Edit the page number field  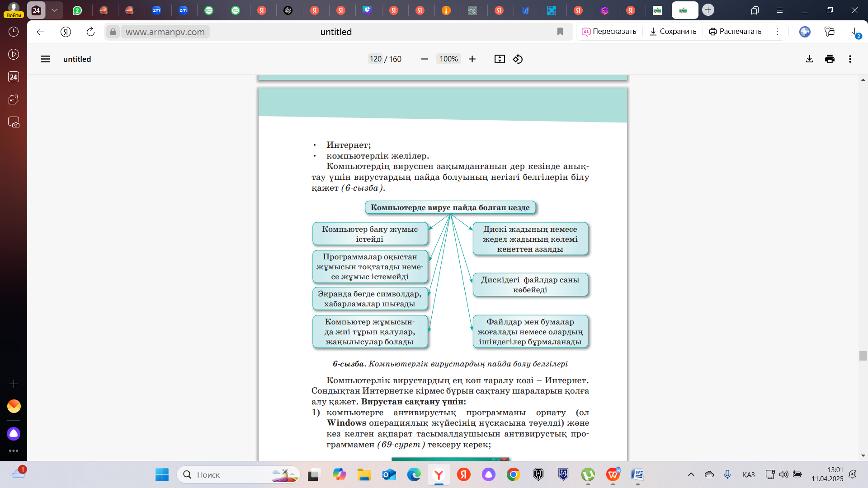[x=375, y=59]
